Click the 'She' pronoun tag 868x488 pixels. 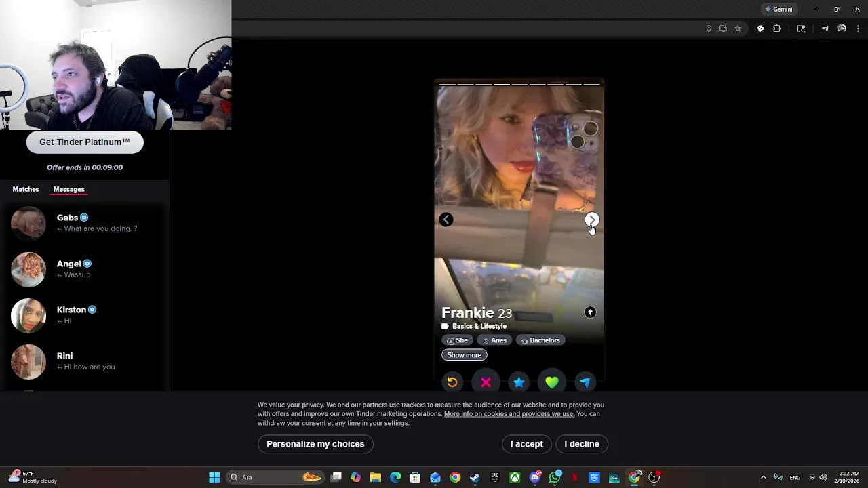(x=457, y=340)
